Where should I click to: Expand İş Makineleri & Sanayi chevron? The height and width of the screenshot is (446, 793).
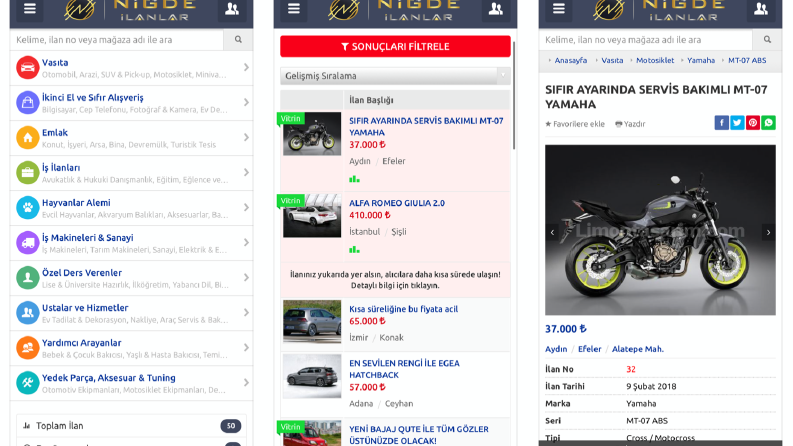tap(246, 242)
